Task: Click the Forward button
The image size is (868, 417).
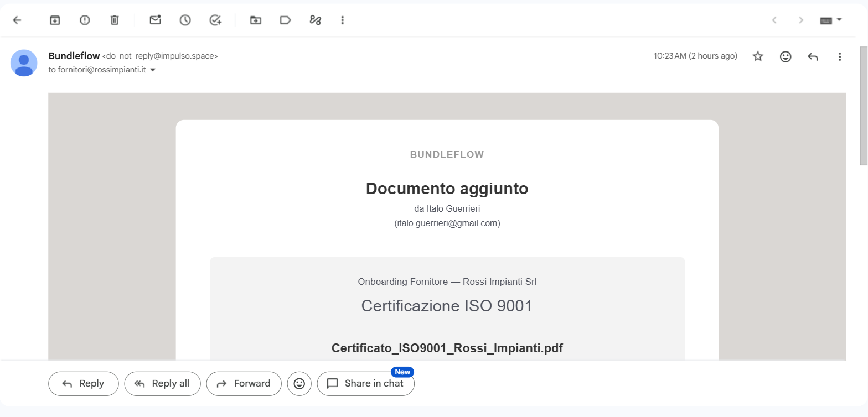Action: tap(244, 384)
